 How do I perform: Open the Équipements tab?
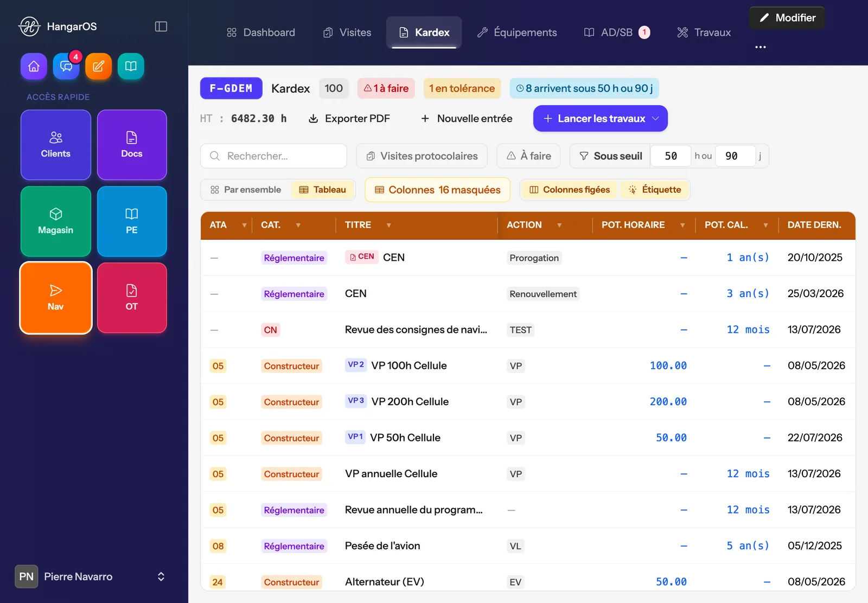pyautogui.click(x=517, y=33)
